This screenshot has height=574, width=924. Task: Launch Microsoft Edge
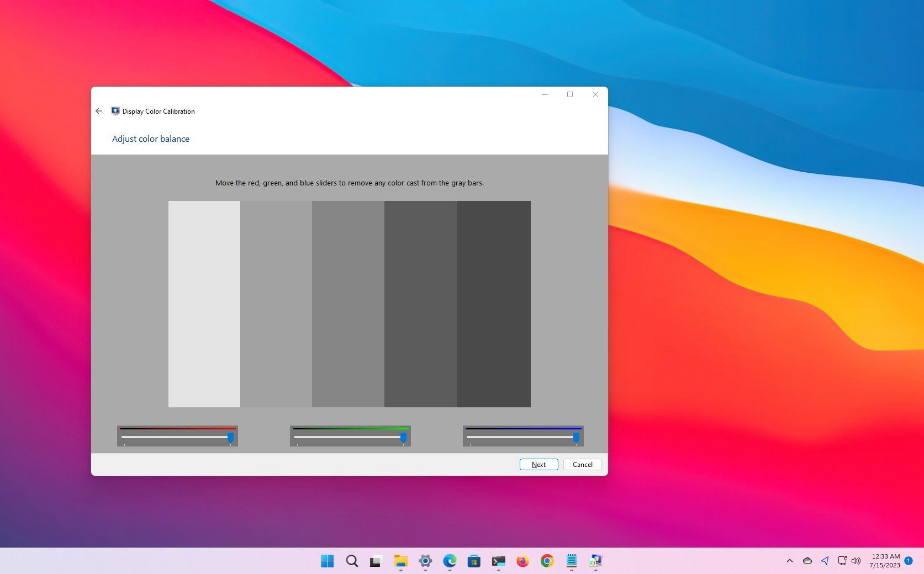pos(449,561)
